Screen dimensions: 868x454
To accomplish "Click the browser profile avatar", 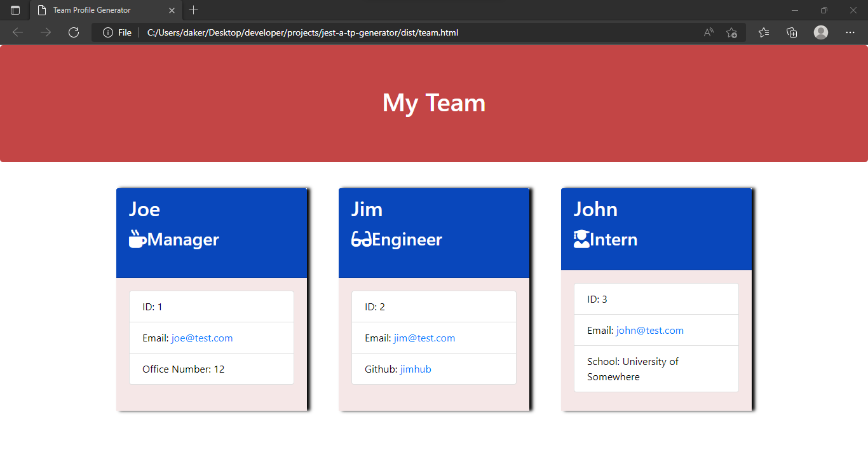I will 820,32.
